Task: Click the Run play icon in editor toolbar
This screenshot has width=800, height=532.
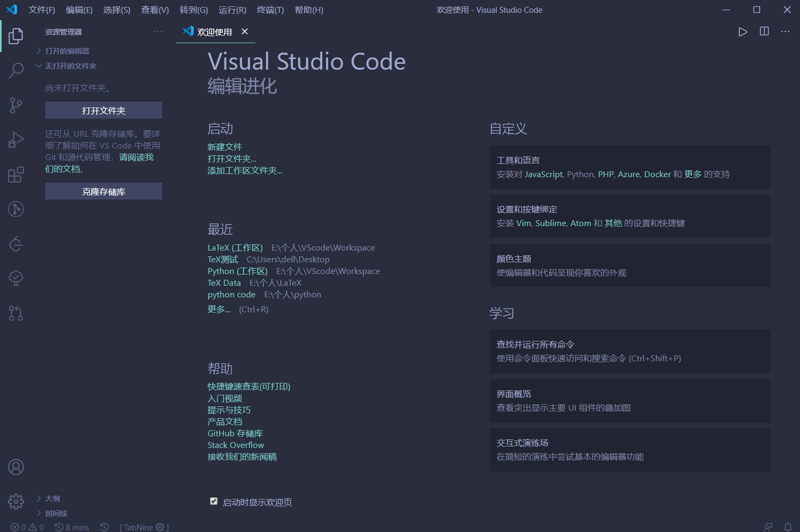Action: point(743,32)
